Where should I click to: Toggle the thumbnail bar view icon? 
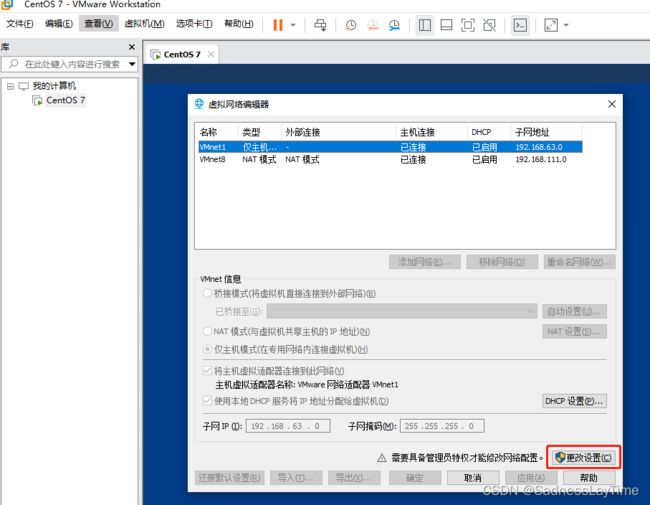point(446,25)
